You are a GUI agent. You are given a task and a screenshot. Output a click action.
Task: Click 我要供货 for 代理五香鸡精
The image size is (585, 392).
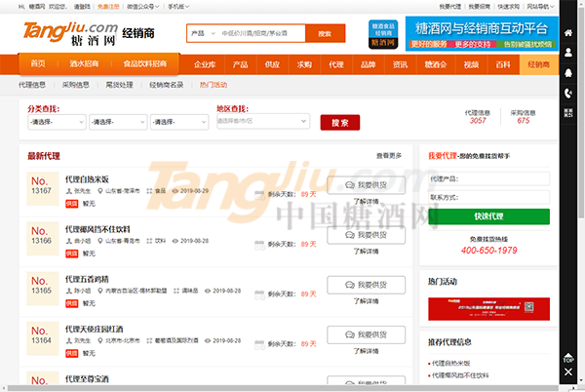[366, 285]
